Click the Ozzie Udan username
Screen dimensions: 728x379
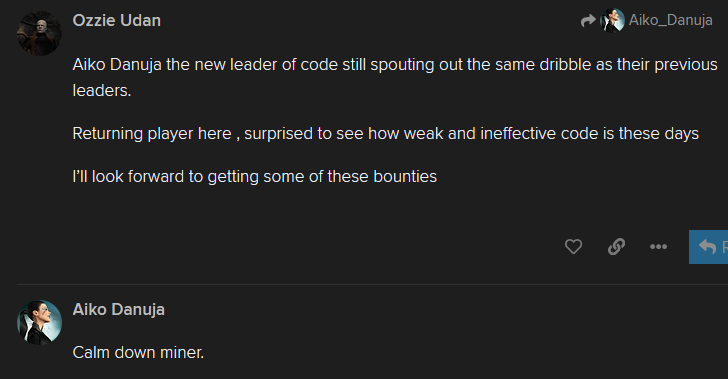(x=117, y=20)
